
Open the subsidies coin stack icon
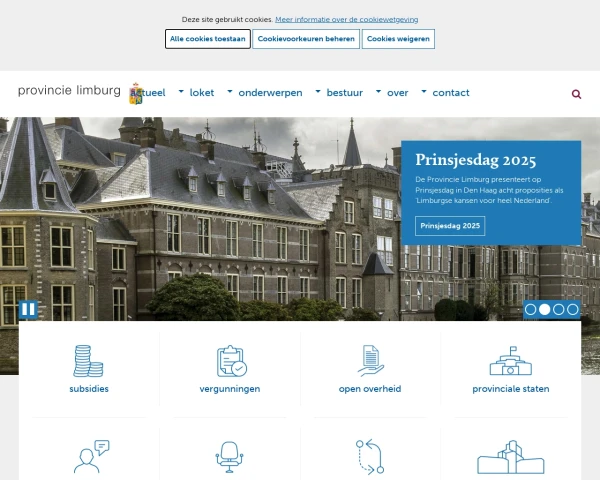click(x=88, y=361)
